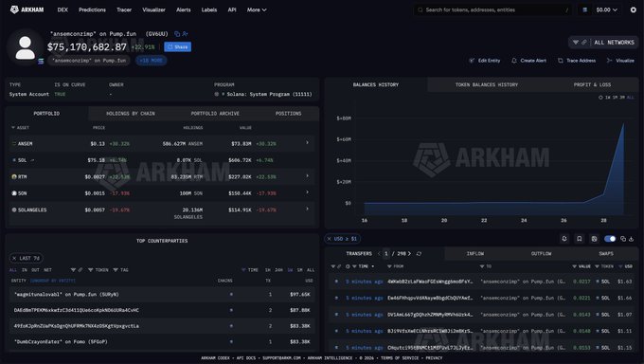Select 24H counterparties time range
The image size is (644, 364).
(x=278, y=270)
